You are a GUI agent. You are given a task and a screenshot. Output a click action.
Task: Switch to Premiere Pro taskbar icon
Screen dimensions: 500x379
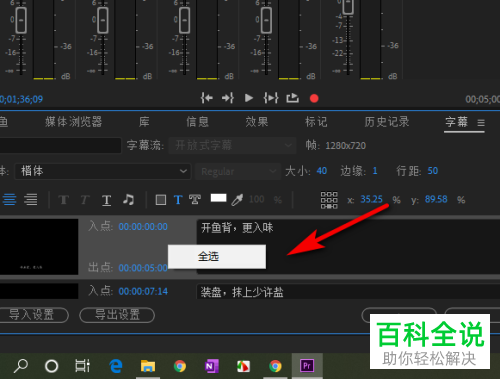coord(307,366)
